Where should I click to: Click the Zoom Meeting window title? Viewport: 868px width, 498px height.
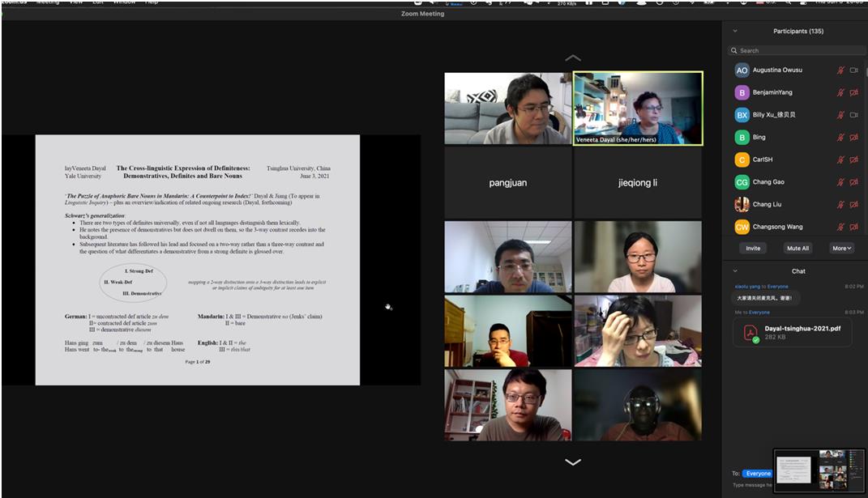(x=422, y=14)
